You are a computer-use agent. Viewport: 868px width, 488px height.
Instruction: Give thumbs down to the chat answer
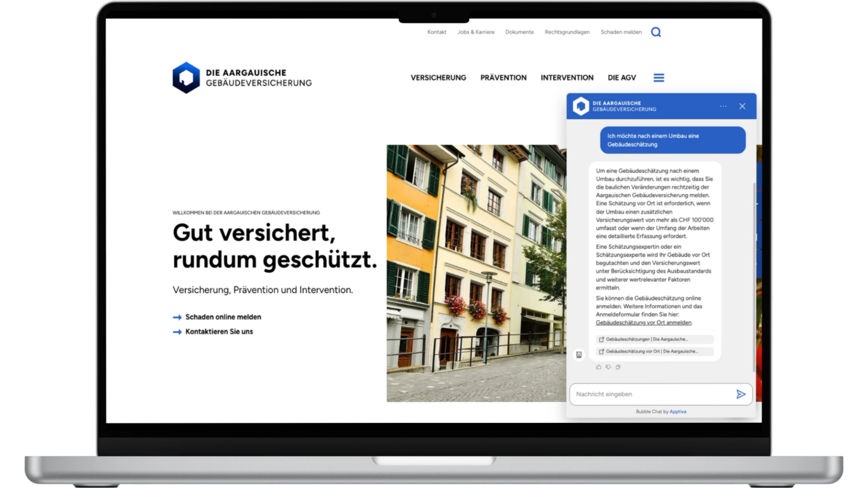tap(608, 367)
